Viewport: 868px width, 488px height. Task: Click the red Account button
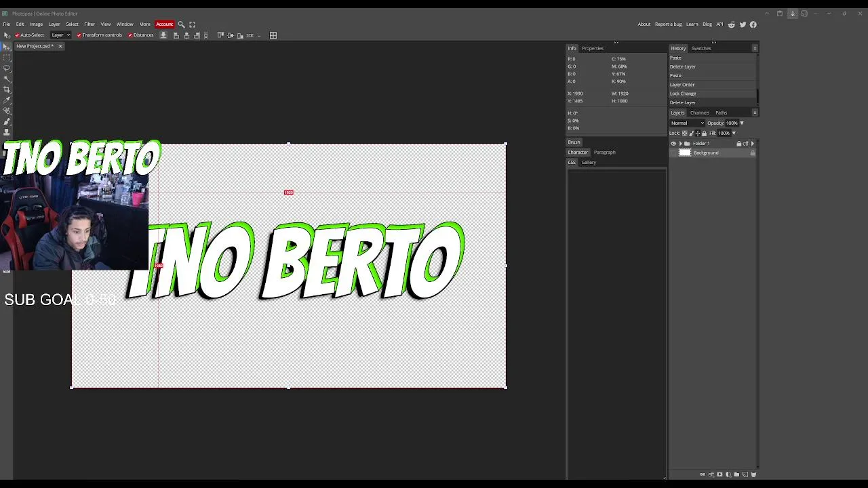pos(165,24)
